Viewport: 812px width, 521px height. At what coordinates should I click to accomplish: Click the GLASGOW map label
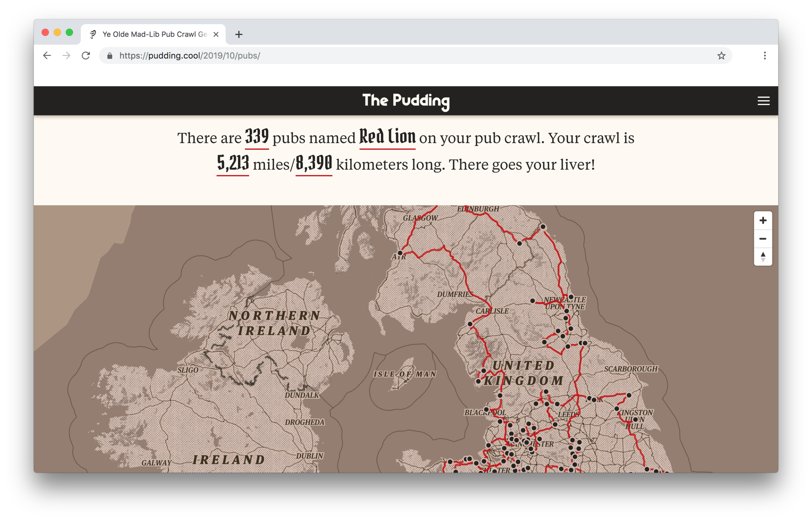[x=420, y=218]
